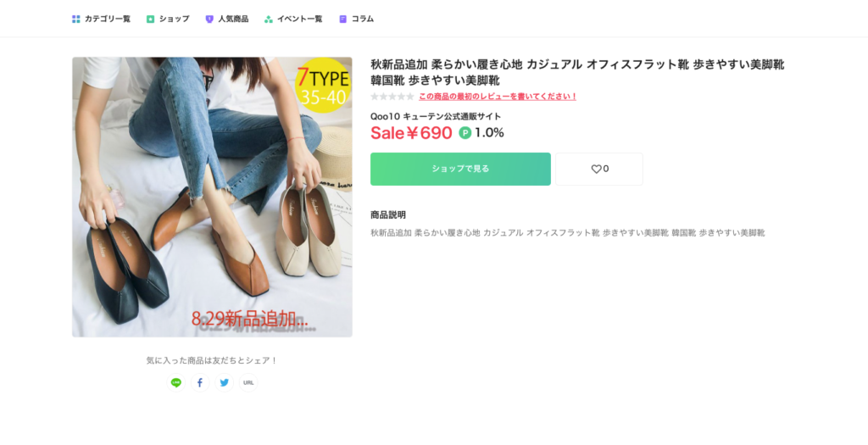Click the コラム document icon
Image resolution: width=868 pixels, height=445 pixels.
[342, 19]
